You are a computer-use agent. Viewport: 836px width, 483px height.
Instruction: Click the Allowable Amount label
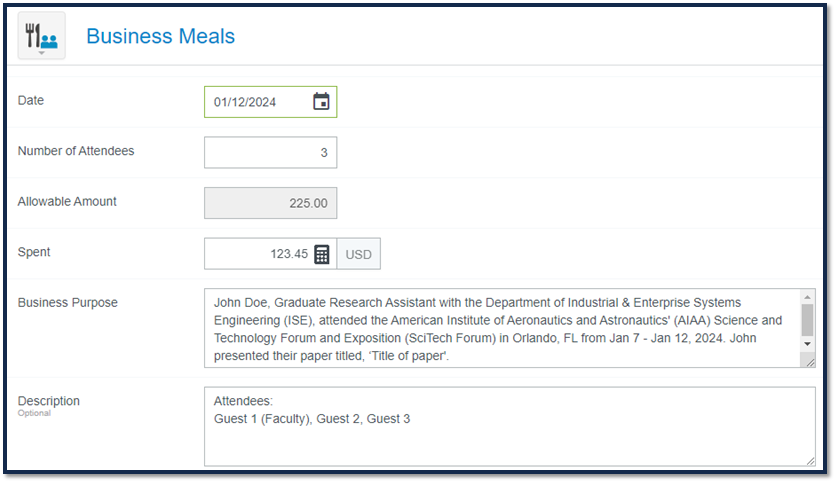(67, 202)
